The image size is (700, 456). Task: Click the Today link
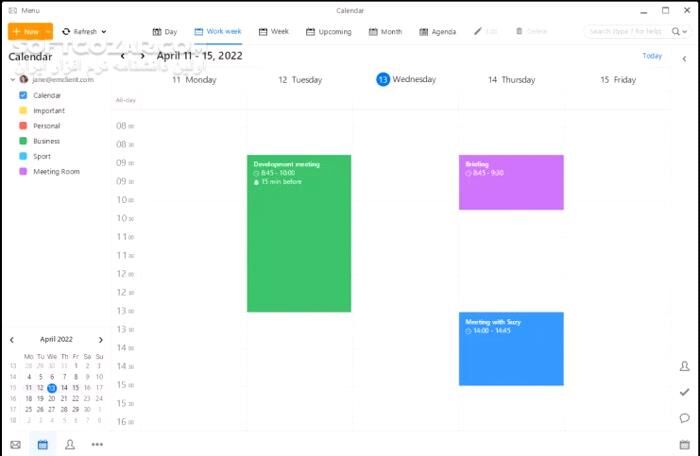[x=652, y=56]
